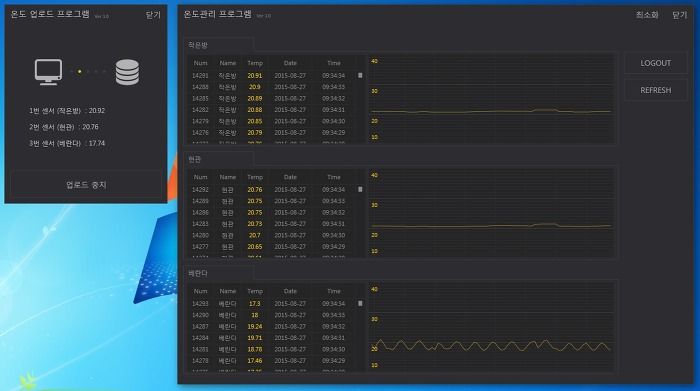Click temperature value 17.3 in 베란다 table

tap(255, 304)
